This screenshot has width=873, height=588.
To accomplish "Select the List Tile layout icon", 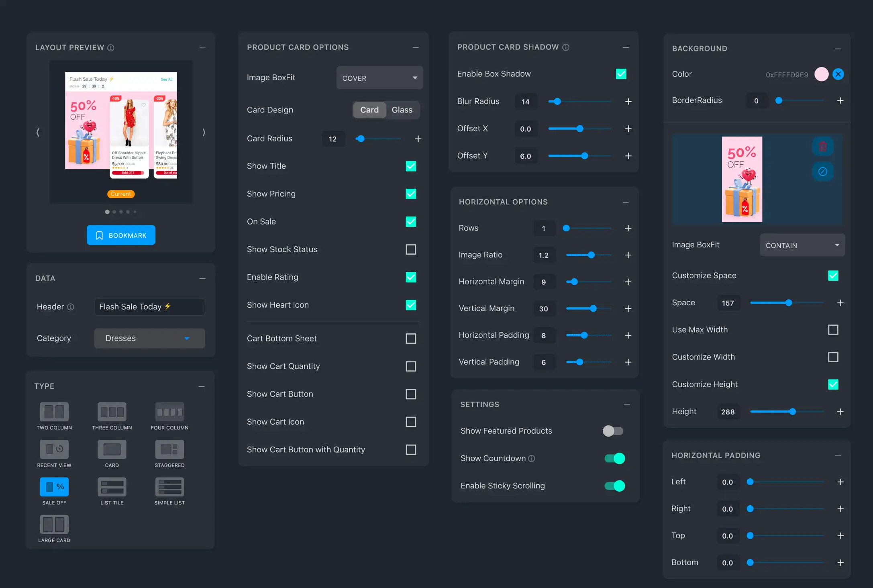I will coord(112,487).
